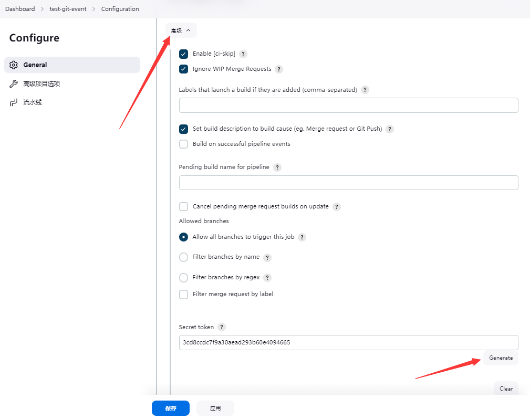Open General settings via the gear icon
This screenshot has width=530, height=420.
(x=14, y=65)
